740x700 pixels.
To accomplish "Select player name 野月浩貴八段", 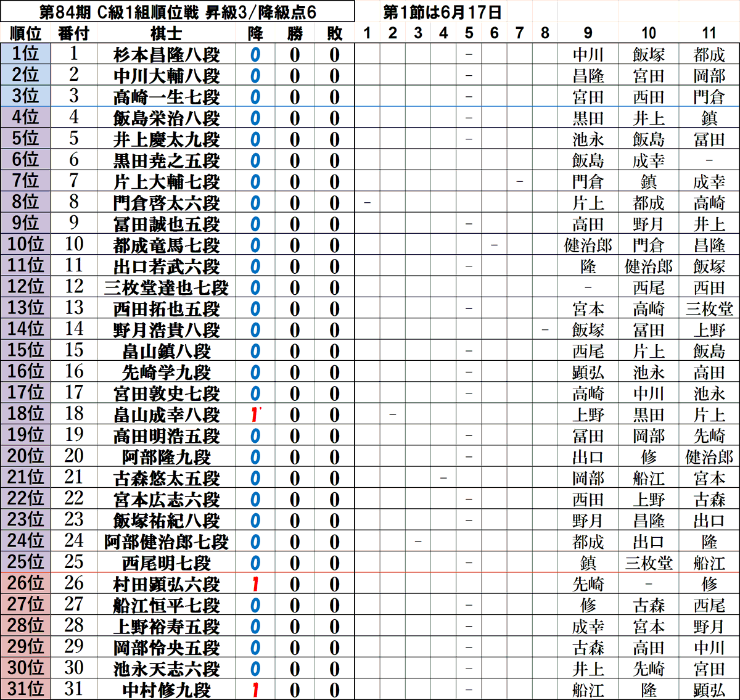I will pyautogui.click(x=166, y=330).
